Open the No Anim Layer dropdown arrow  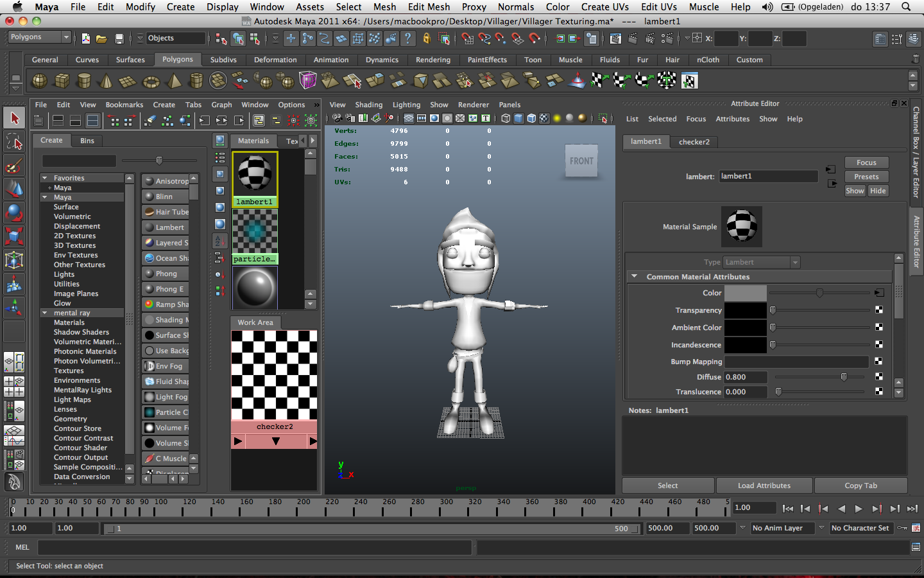pyautogui.click(x=742, y=528)
